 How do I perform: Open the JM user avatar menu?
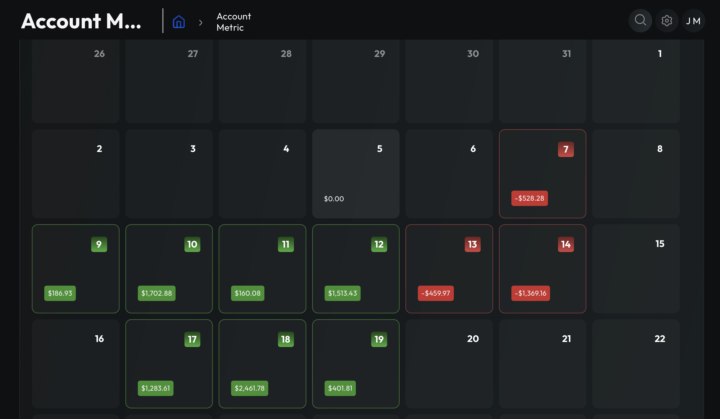click(x=693, y=20)
